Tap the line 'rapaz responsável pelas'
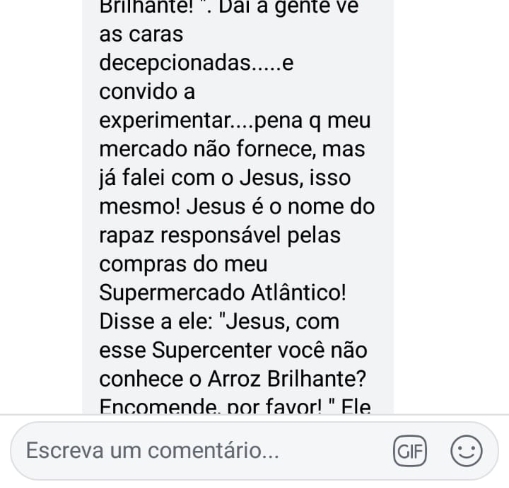Viewport: 509px width, 488px height. [220, 236]
